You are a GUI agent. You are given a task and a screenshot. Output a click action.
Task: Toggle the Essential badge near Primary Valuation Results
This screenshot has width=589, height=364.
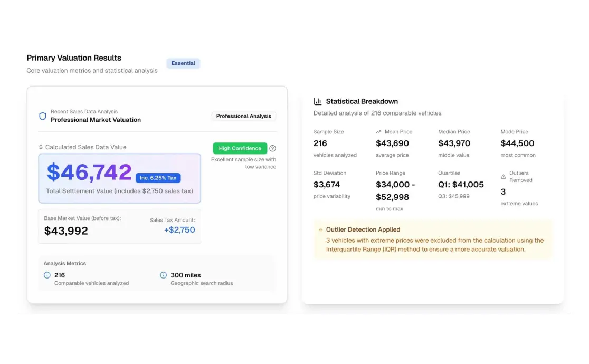pyautogui.click(x=183, y=63)
